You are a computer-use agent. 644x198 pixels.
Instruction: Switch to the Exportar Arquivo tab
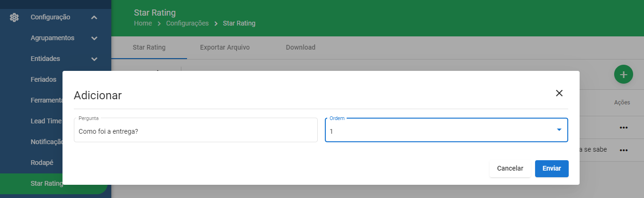(225, 48)
